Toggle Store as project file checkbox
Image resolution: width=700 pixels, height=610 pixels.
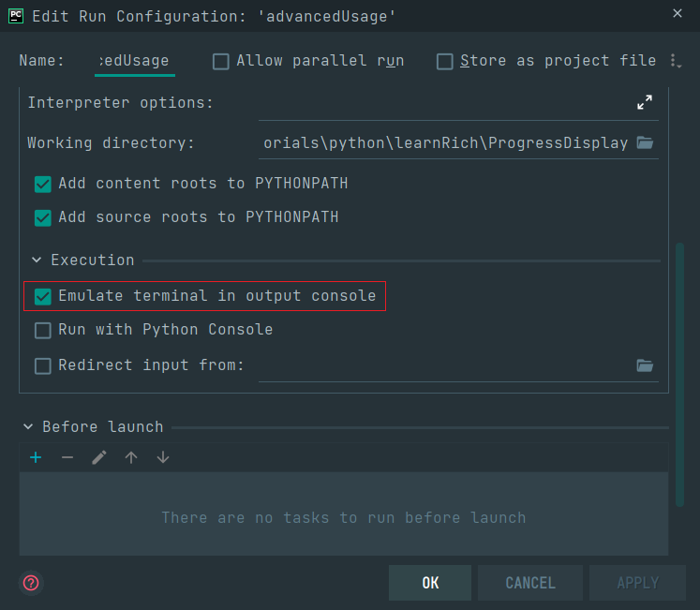[445, 61]
